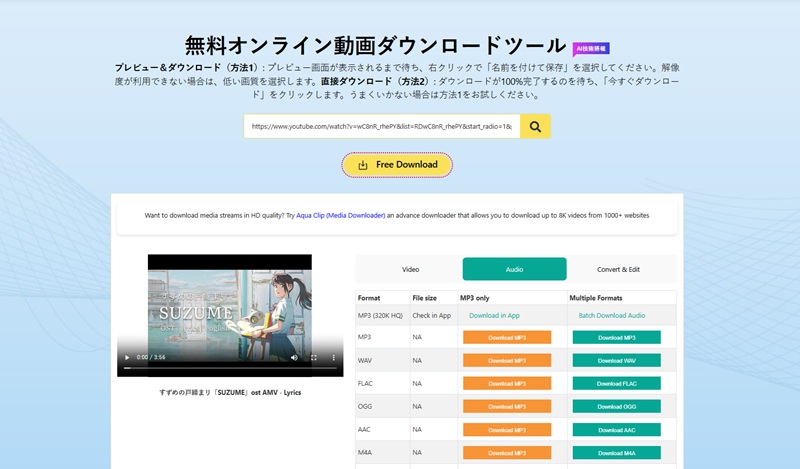
Task: Switch to the Video tab
Action: pos(410,269)
